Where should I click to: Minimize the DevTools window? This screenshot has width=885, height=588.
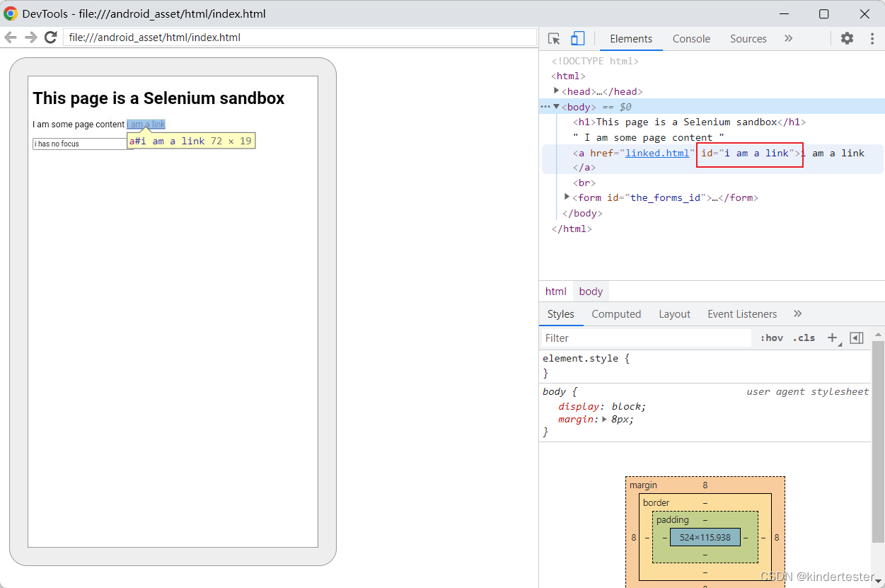(783, 13)
